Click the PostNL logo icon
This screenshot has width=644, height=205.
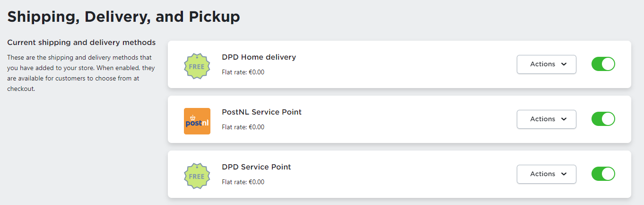tap(197, 121)
